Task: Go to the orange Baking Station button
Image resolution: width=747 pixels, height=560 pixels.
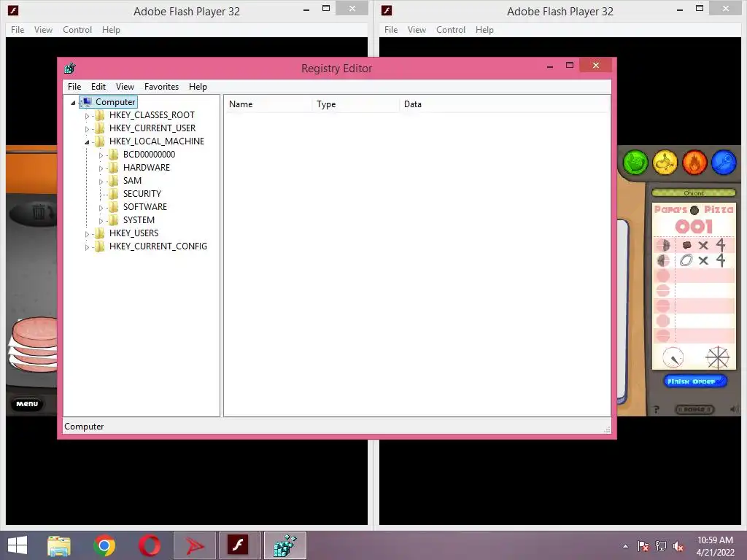Action: pos(694,163)
